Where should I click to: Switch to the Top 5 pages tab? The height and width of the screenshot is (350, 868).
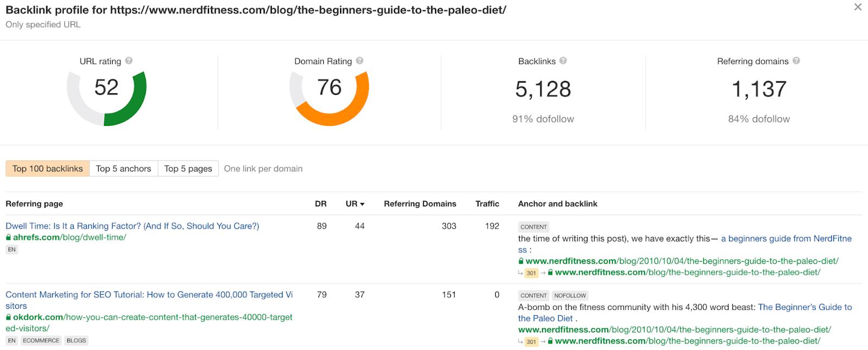[x=188, y=168]
